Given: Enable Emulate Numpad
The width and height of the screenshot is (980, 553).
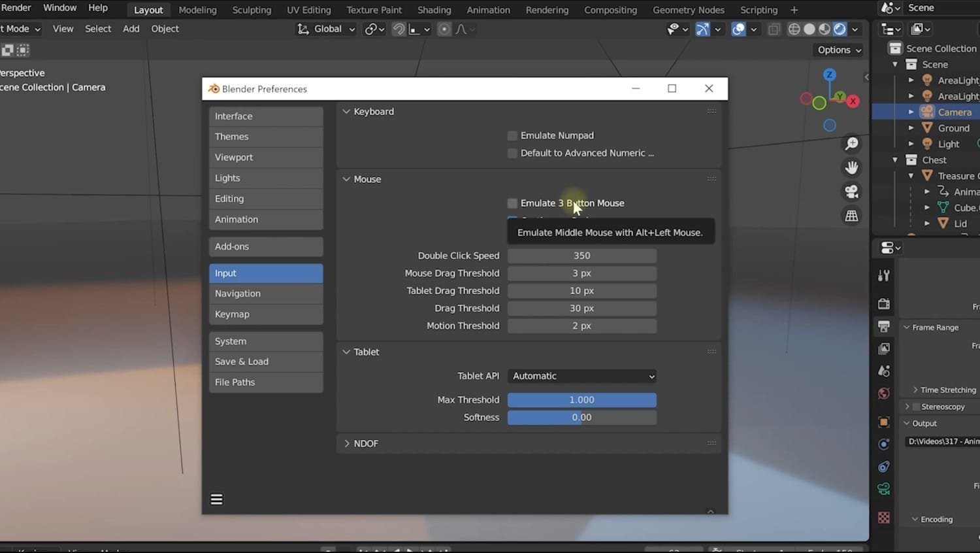Looking at the screenshot, I should (x=512, y=135).
